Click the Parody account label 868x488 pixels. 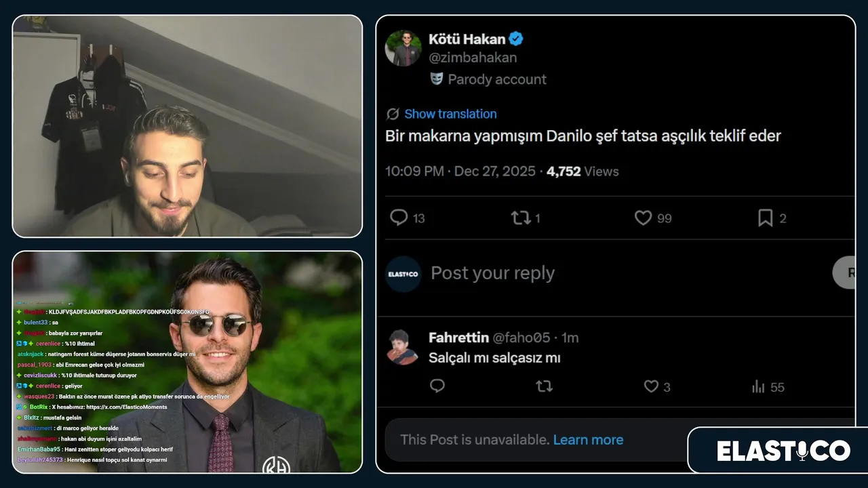tap(496, 79)
